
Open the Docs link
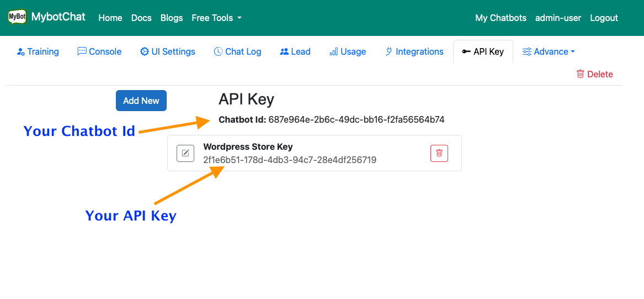[x=141, y=18]
